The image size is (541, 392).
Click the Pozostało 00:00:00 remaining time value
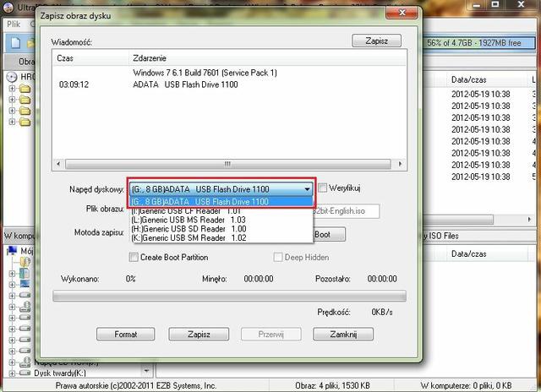pyautogui.click(x=382, y=279)
